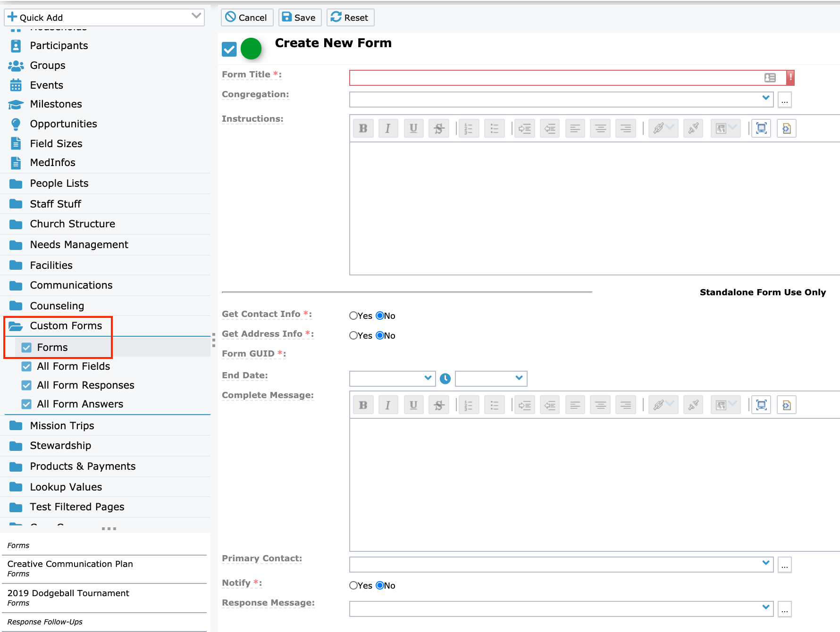840x632 pixels.
Task: Increase indent in Instructions editor
Action: (x=525, y=128)
